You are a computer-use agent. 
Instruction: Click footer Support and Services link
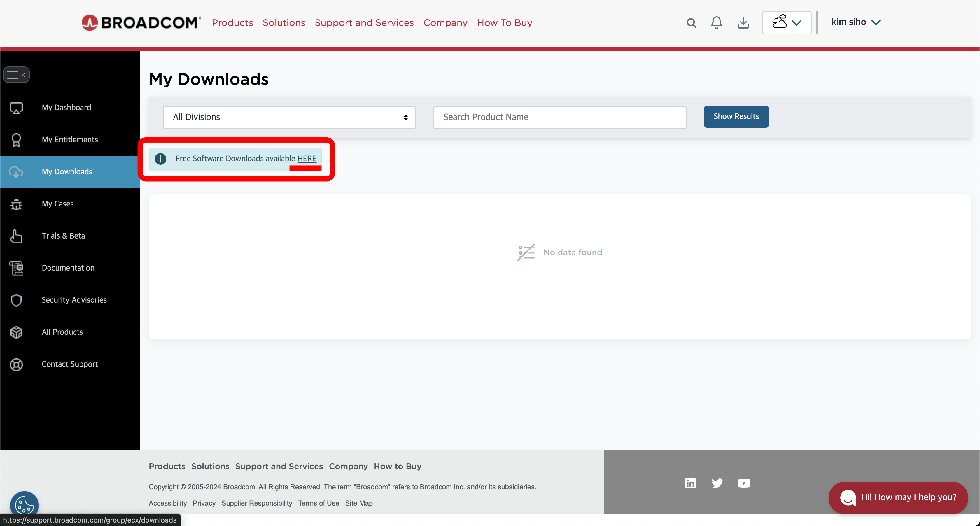279,466
